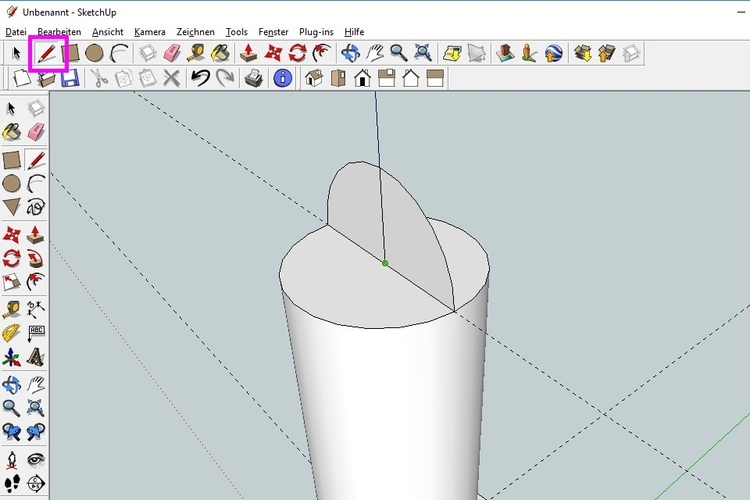Activate the Follow Me tool
The height and width of the screenshot is (500, 750).
click(36, 259)
